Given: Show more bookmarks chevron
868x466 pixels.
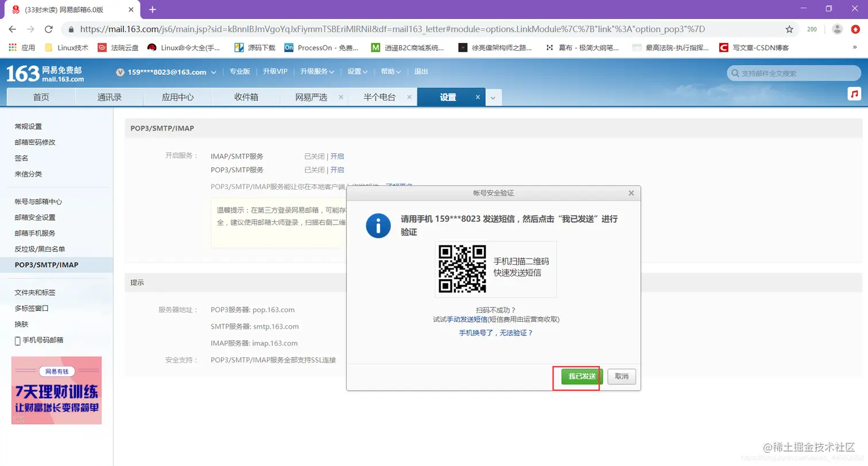Looking at the screenshot, I should coord(855,48).
